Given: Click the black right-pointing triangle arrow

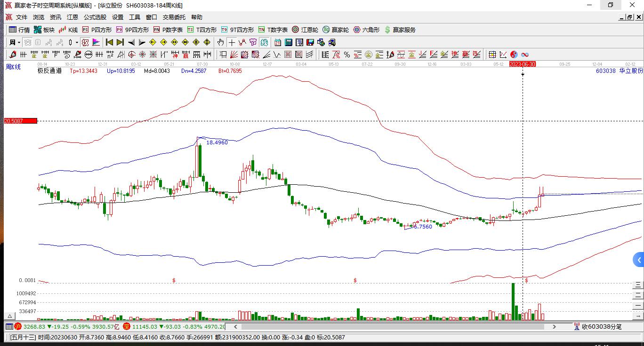Looking at the screenshot, I should click(142, 42).
